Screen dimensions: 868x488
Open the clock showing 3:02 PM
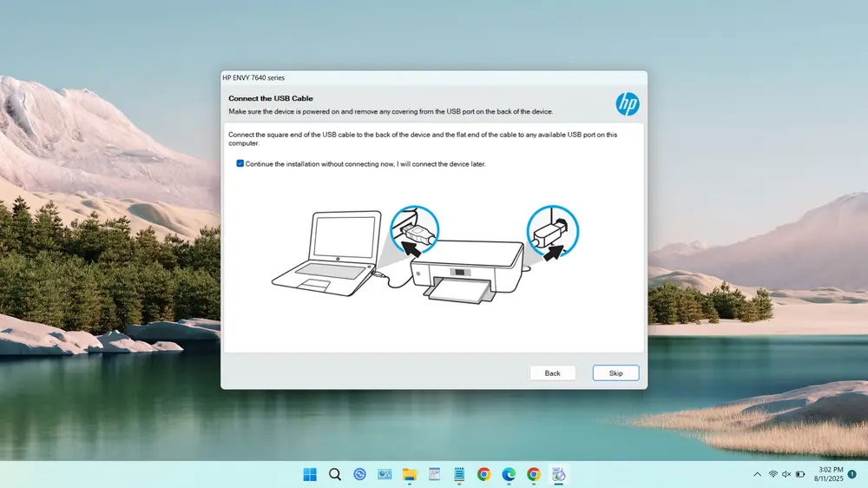click(828, 474)
